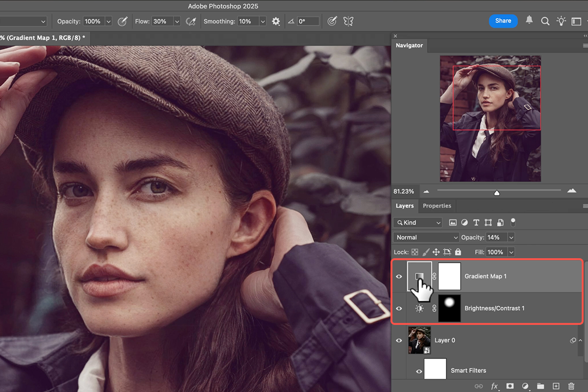Expand the layer Opacity 14% dropdown
This screenshot has width=588, height=392.
click(x=511, y=237)
